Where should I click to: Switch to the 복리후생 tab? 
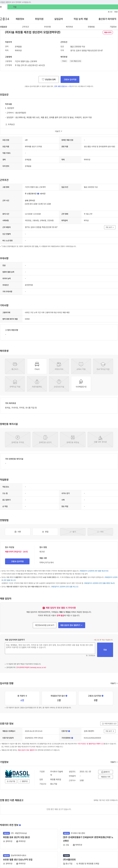click(69, 27)
